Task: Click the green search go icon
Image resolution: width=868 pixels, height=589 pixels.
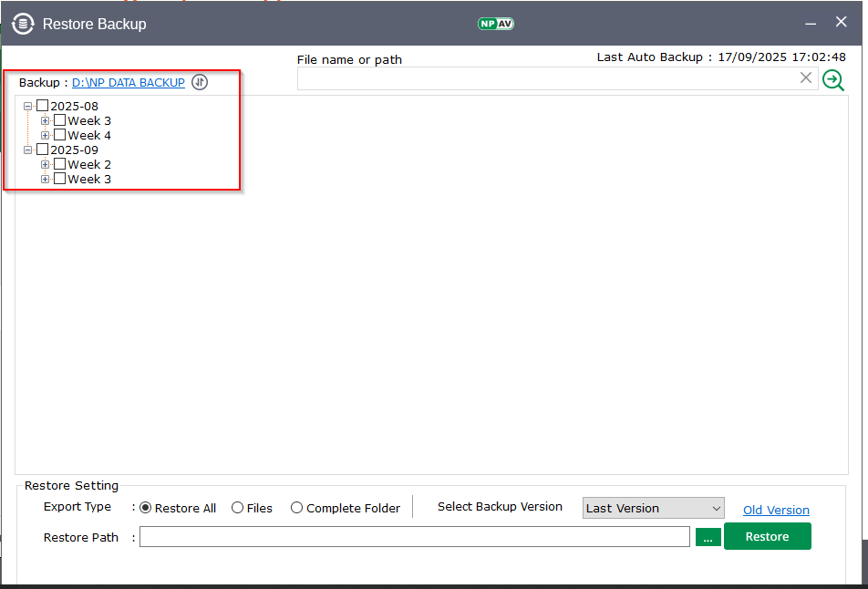Action: pos(832,79)
